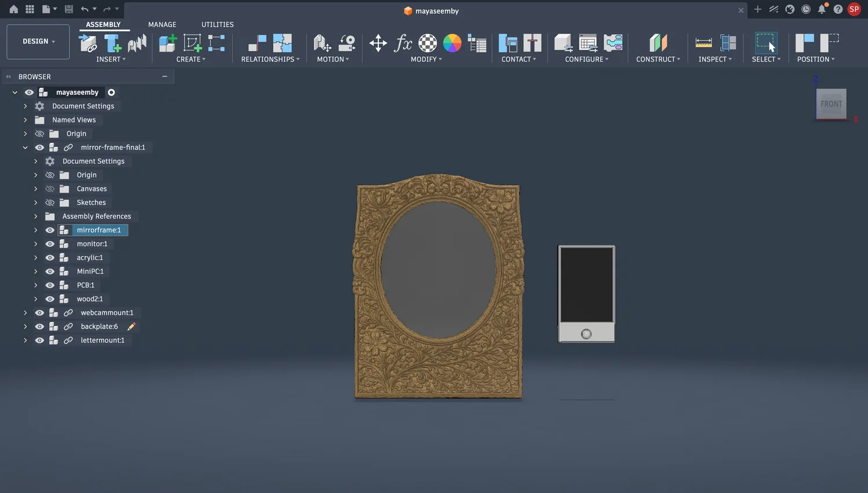Switch to the UTILITIES tab
This screenshot has width=868, height=493.
pyautogui.click(x=218, y=24)
